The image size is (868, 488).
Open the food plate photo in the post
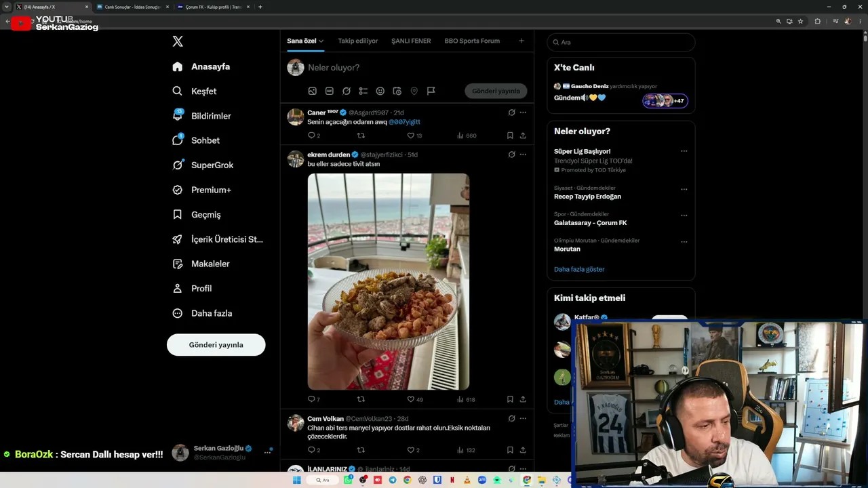click(389, 281)
